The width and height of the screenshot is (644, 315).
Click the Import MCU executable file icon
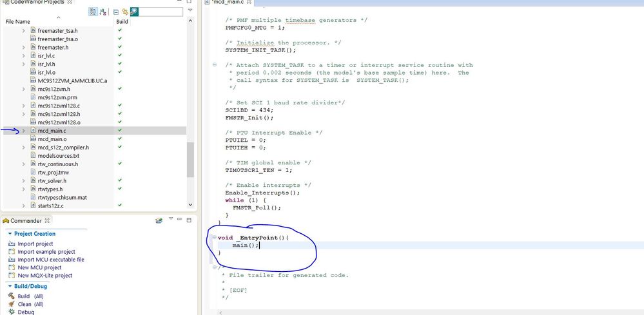12,260
